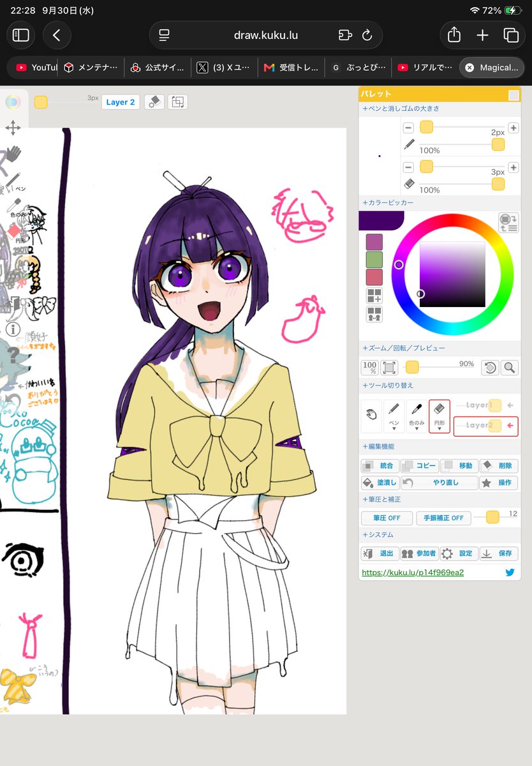Click the コピー copy layer button
Screen dimensions: 532x766
pyautogui.click(x=420, y=465)
